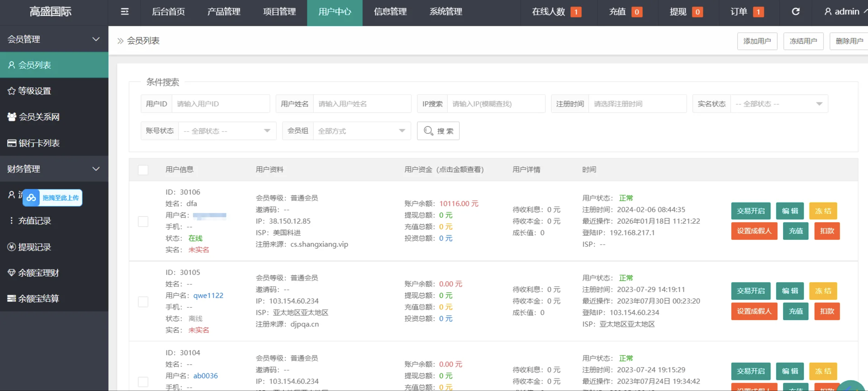868x391 pixels.
Task: Click the star icon for 等级设置
Action: tap(11, 91)
